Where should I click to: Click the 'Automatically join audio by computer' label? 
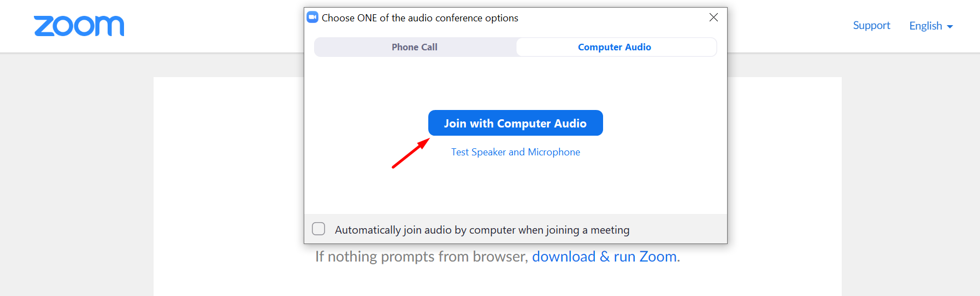[482, 230]
